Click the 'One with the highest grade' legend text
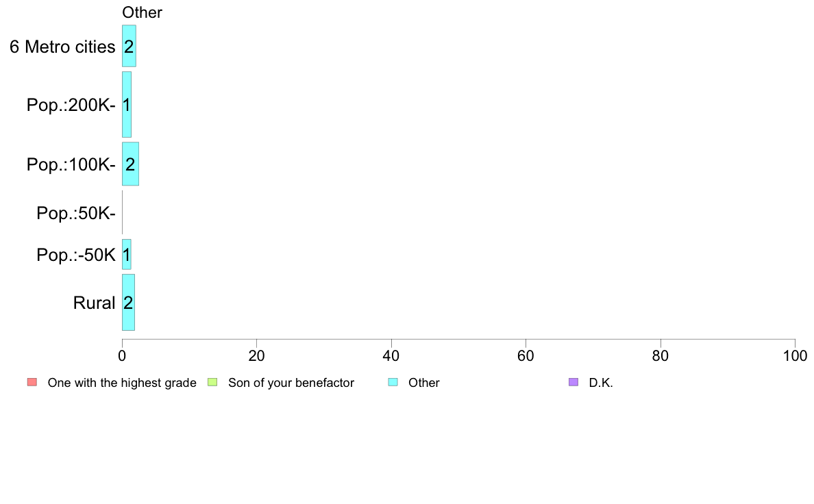Image resolution: width=814 pixels, height=504 pixels. tap(122, 383)
